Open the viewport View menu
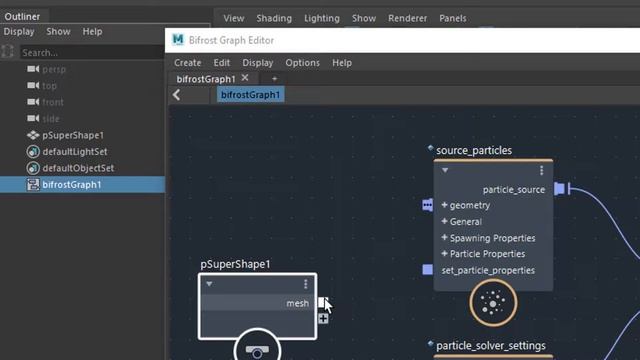This screenshot has width=640, height=360. [x=233, y=18]
